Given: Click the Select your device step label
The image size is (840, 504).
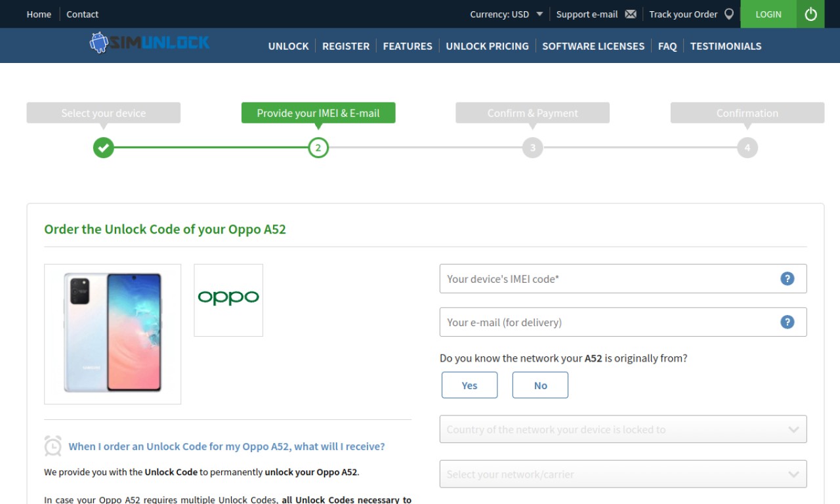Looking at the screenshot, I should point(104,113).
